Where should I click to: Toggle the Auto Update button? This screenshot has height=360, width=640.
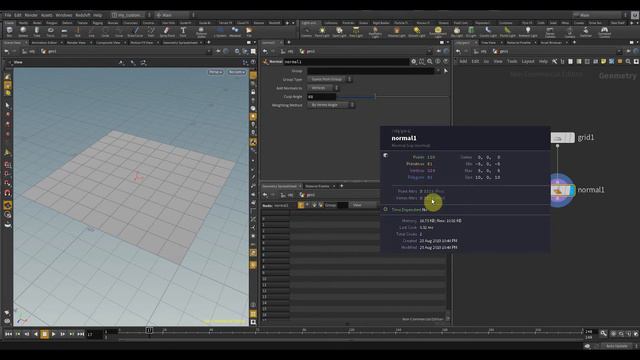[617, 346]
